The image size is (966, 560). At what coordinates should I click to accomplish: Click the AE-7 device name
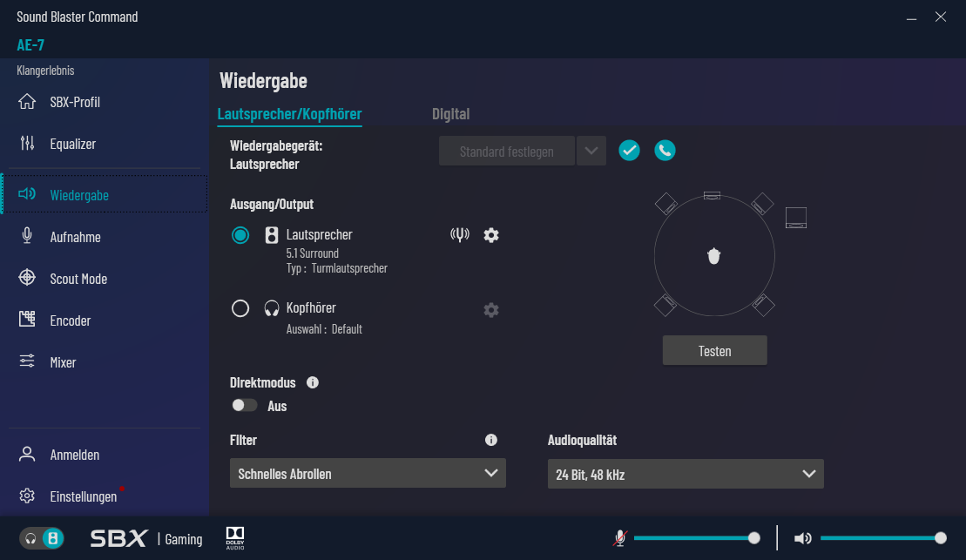[30, 45]
